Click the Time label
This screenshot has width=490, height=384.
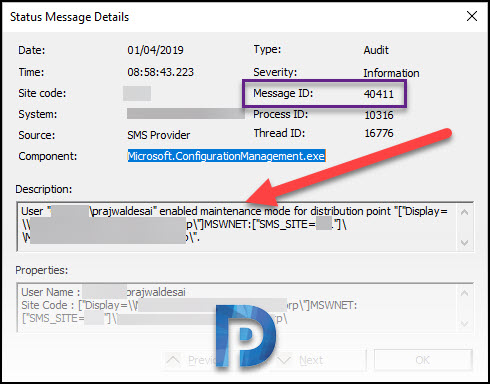point(31,72)
